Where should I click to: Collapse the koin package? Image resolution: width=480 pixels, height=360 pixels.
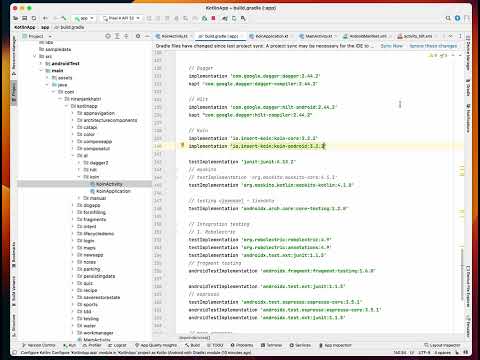(x=79, y=177)
